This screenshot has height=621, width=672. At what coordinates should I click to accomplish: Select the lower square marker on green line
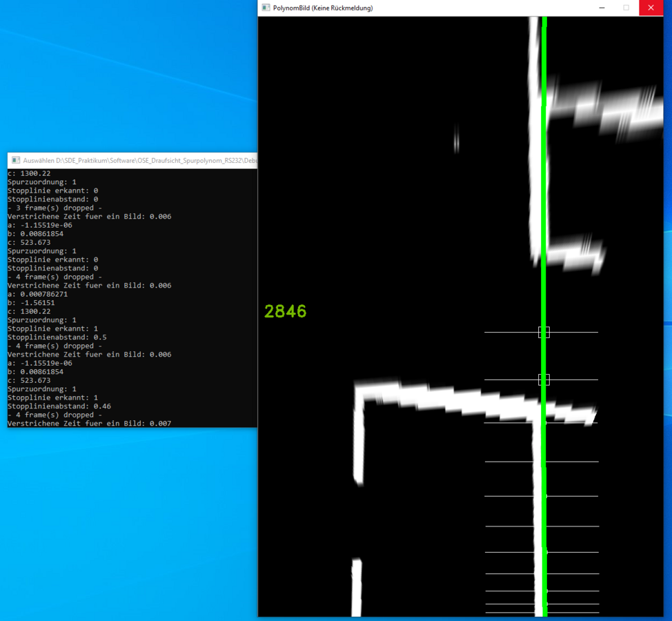pyautogui.click(x=544, y=379)
